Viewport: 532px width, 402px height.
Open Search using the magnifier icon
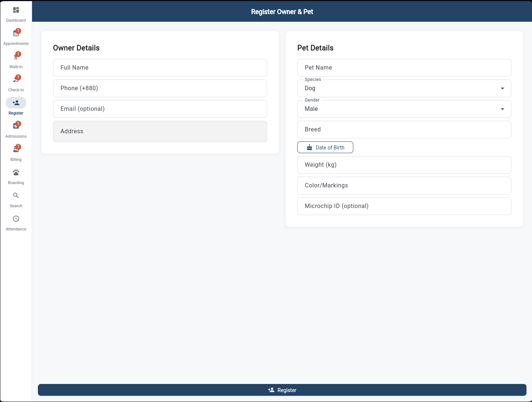(x=16, y=195)
